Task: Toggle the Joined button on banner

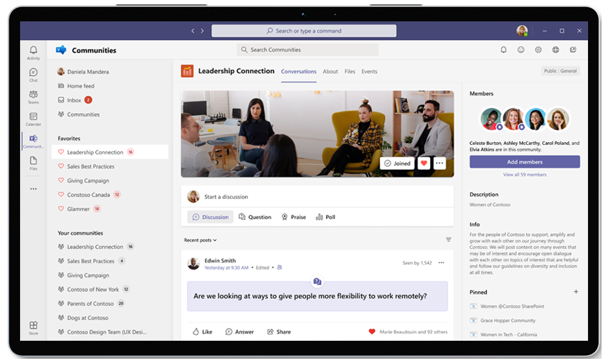Action: pyautogui.click(x=397, y=164)
